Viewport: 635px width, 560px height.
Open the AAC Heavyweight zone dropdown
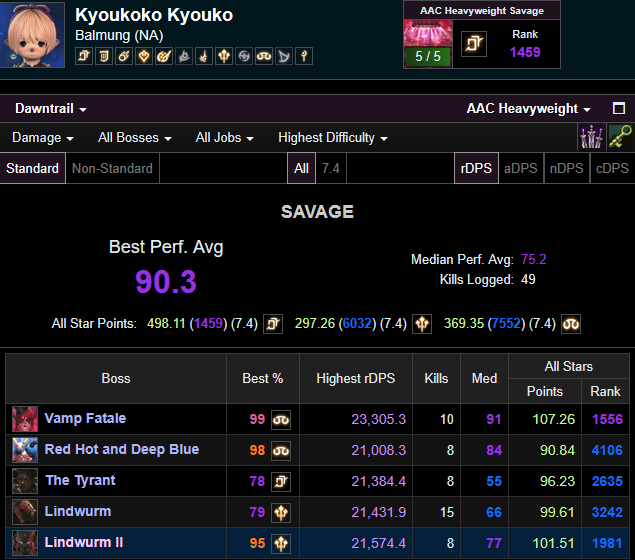[528, 109]
